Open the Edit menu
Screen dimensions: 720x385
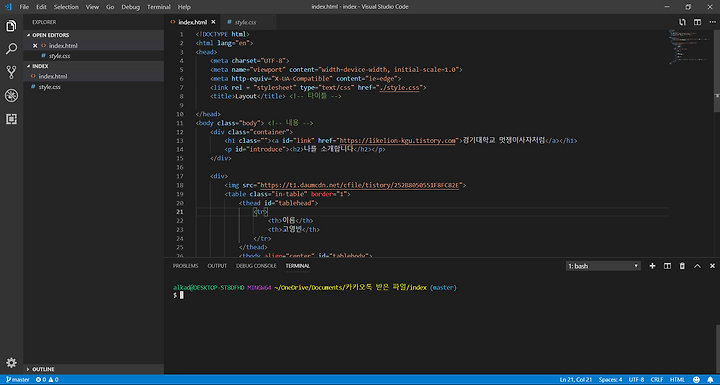coord(41,7)
